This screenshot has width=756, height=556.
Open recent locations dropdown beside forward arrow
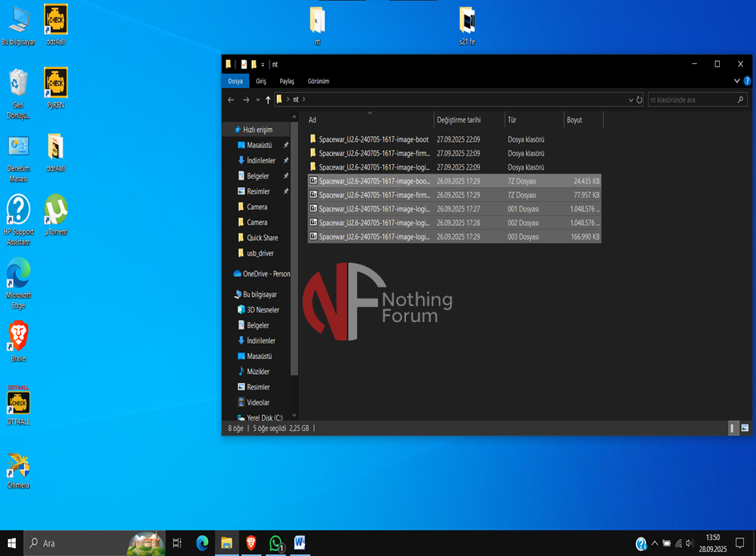pyautogui.click(x=257, y=100)
